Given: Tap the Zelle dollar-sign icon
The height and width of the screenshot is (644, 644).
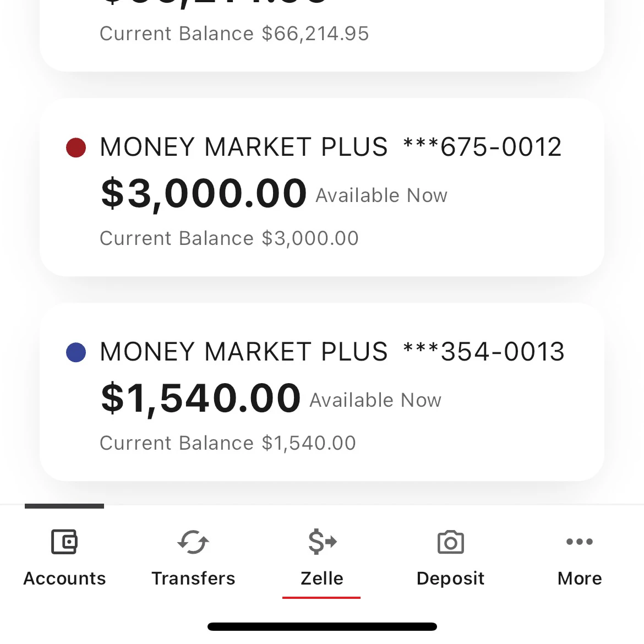Looking at the screenshot, I should tap(321, 543).
